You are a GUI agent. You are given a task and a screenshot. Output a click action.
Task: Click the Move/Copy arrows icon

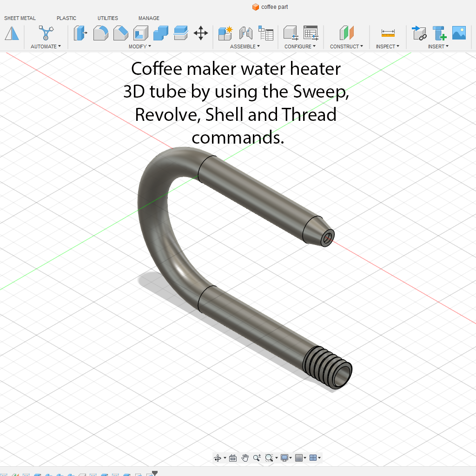[200, 33]
